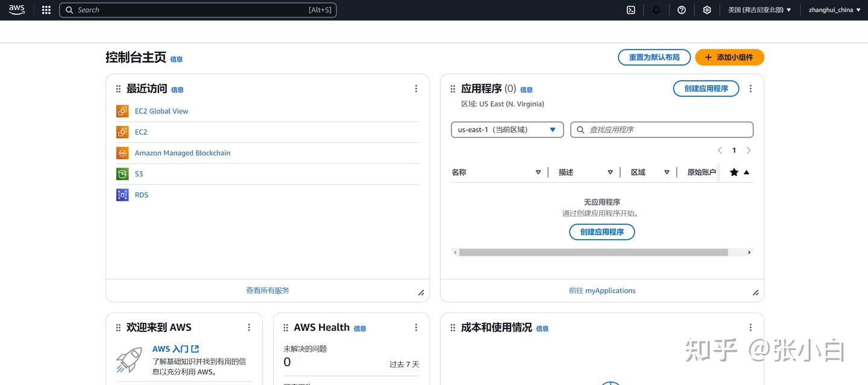Viewport: 868px width, 385px height.
Task: Click the AWS logo in the header
Action: click(x=16, y=10)
